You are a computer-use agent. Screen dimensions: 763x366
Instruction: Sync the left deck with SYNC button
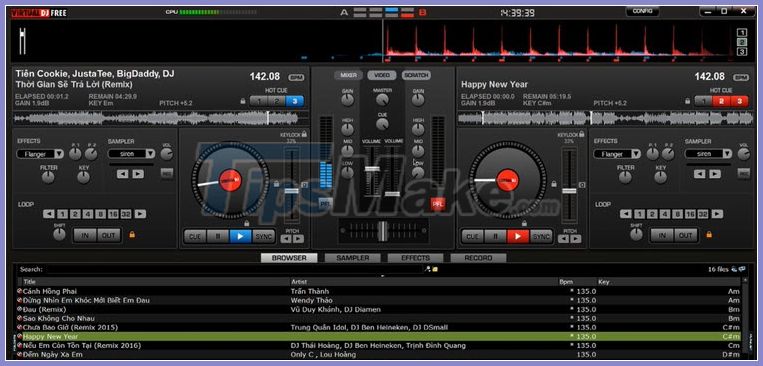tap(263, 237)
